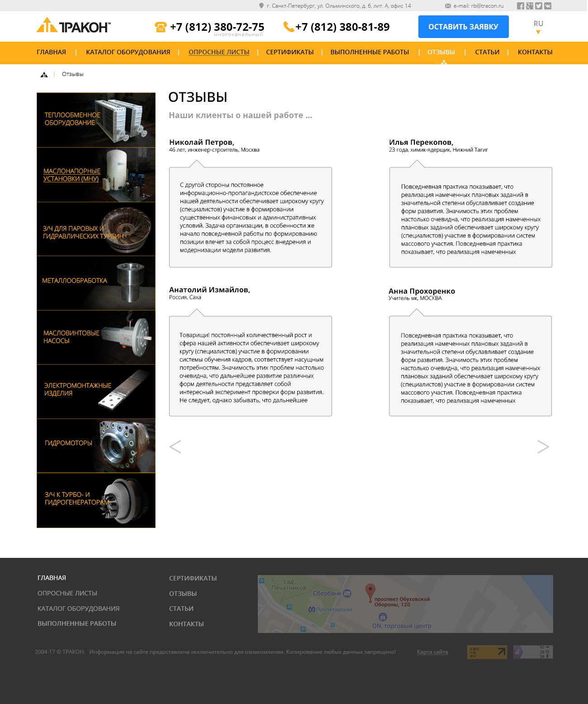Open Каталог оборудования menu item
This screenshot has height=704, width=588.
click(x=128, y=52)
